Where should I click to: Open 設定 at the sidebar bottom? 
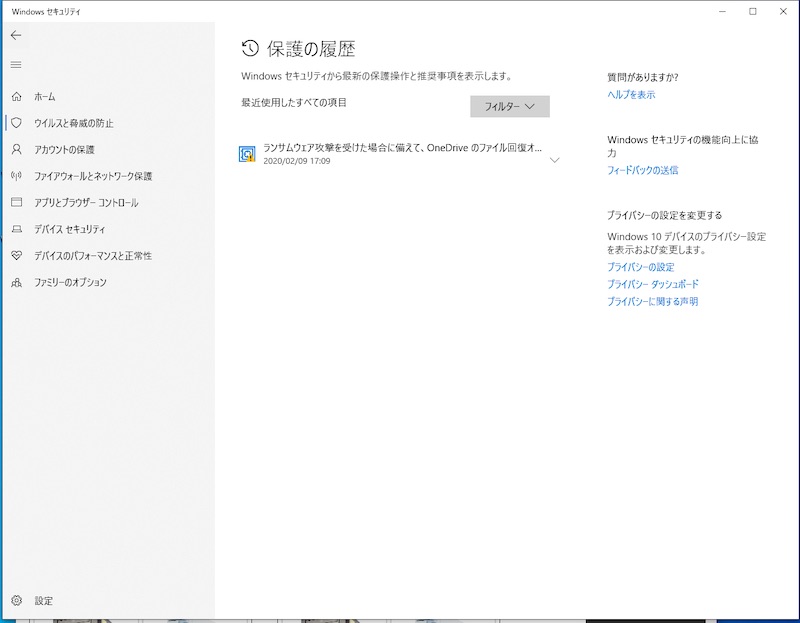pos(43,601)
